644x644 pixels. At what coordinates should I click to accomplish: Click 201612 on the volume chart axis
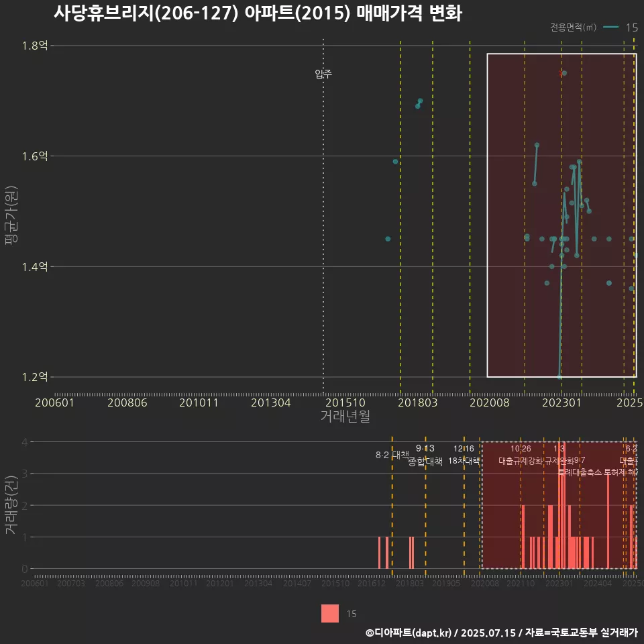pos(372,583)
